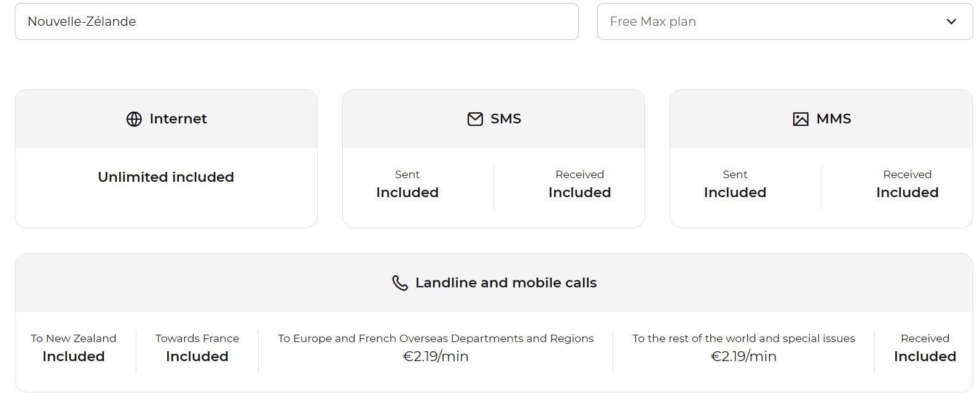
Task: Select the Internet card heading
Action: tap(178, 119)
